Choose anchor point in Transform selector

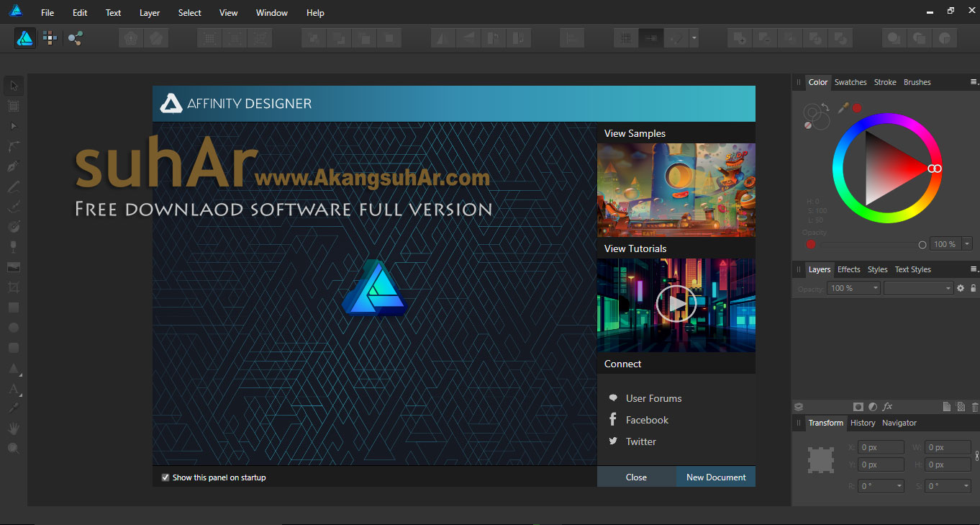[x=820, y=459]
